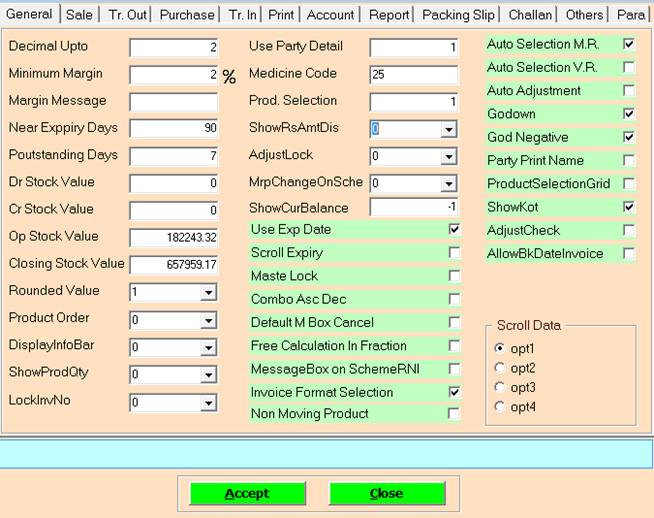Switch to the Sale tab
Viewport: 654px width, 518px height.
pyautogui.click(x=79, y=15)
